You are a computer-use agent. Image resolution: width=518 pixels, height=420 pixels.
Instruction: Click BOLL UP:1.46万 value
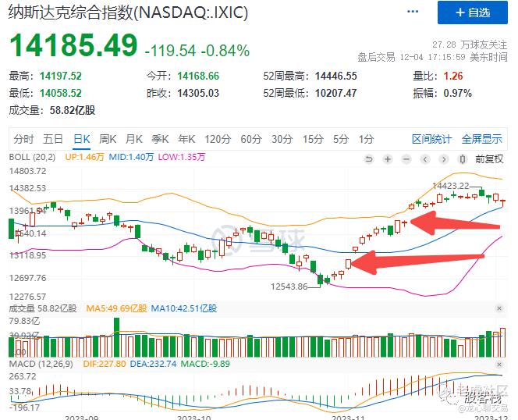coord(84,157)
